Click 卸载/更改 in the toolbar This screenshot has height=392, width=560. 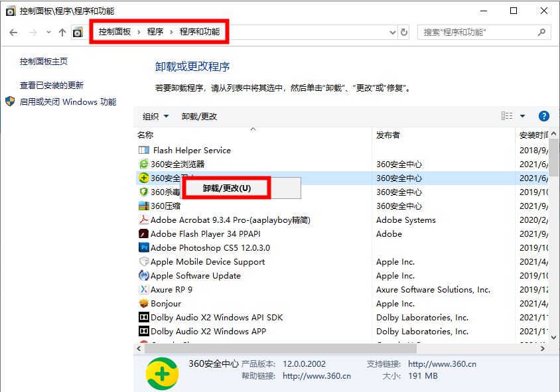(199, 116)
